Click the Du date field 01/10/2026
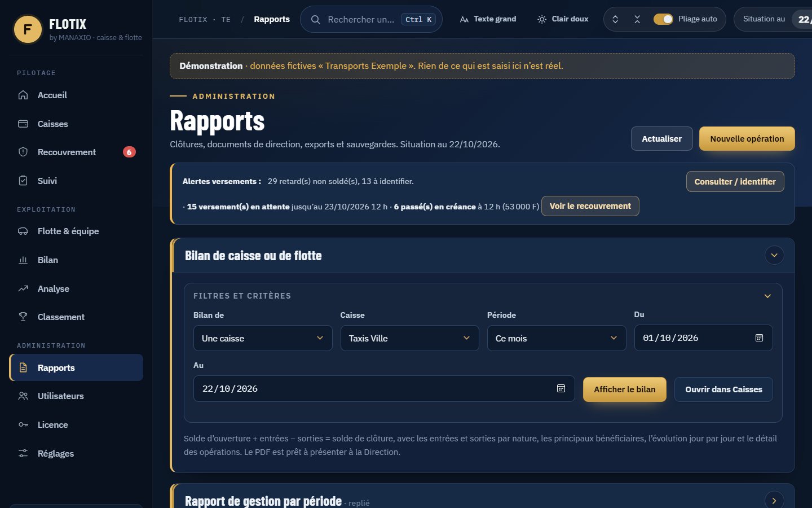Viewport: 812px width, 508px height. click(x=703, y=338)
